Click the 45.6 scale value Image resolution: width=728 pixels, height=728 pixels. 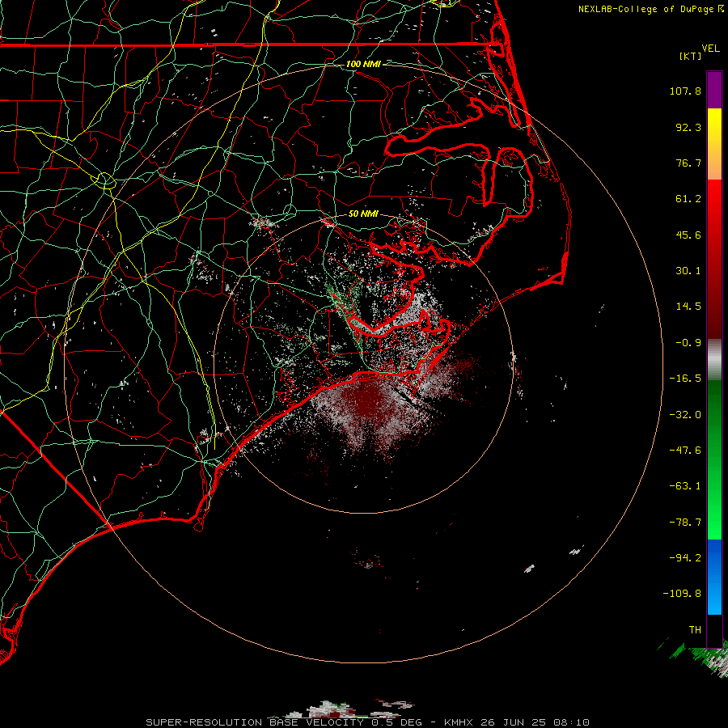(x=688, y=235)
